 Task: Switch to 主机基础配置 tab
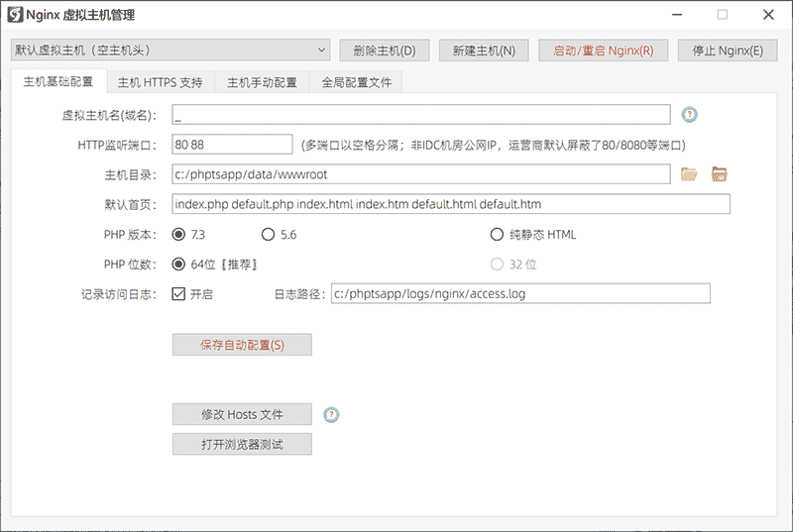pos(58,82)
